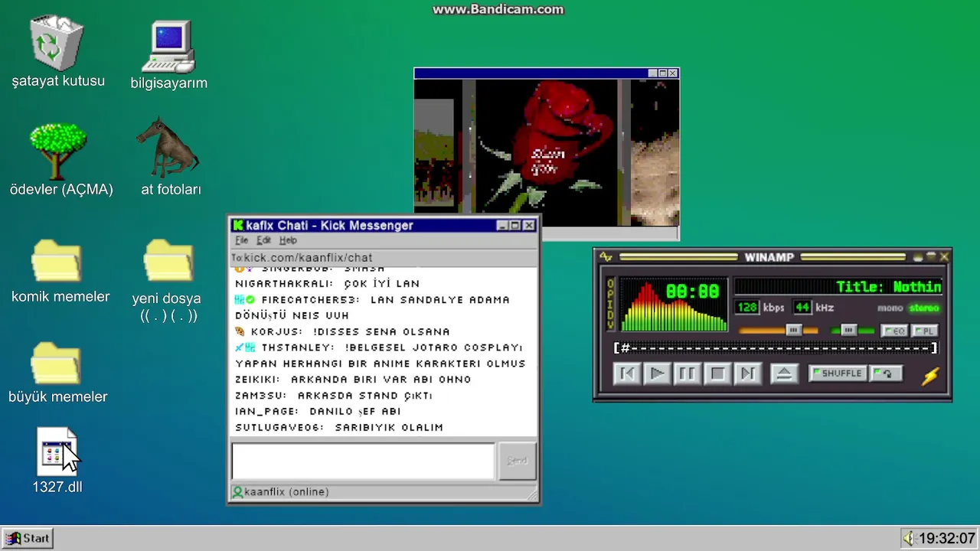Select the 1327.dll file icon
This screenshot has height=551, width=980.
(57, 452)
